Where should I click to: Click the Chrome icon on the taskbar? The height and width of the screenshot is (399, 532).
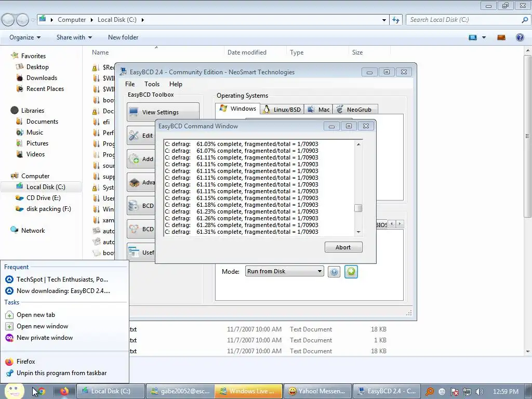pos(41,391)
